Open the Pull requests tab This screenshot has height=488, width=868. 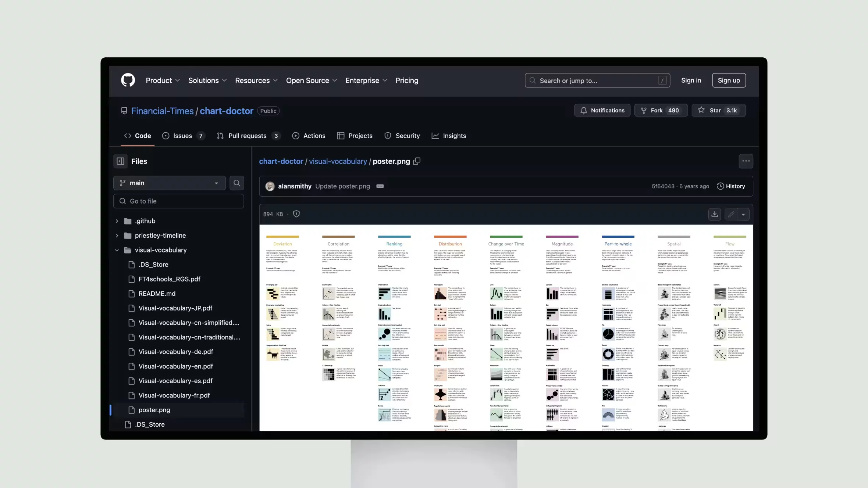(249, 136)
